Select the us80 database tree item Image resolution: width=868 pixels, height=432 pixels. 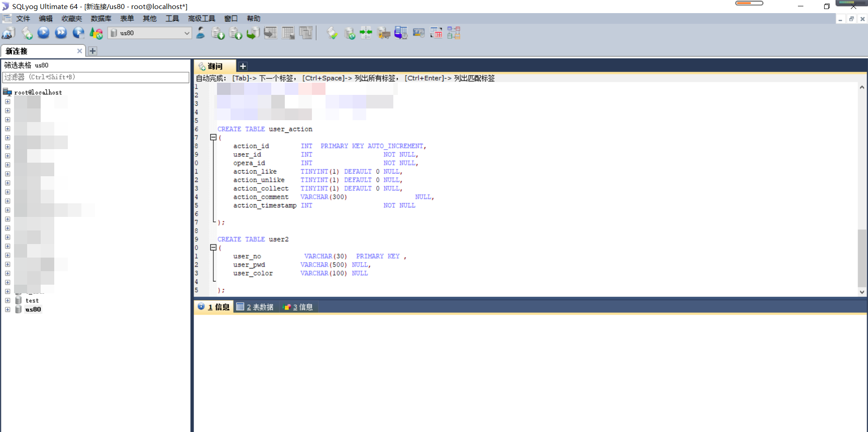click(x=33, y=310)
